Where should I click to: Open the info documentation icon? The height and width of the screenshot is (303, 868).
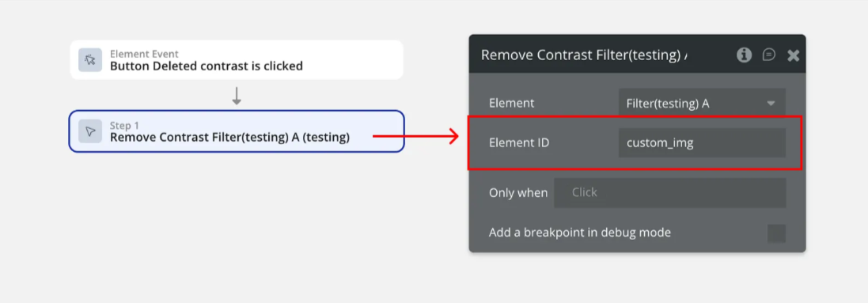(x=744, y=55)
